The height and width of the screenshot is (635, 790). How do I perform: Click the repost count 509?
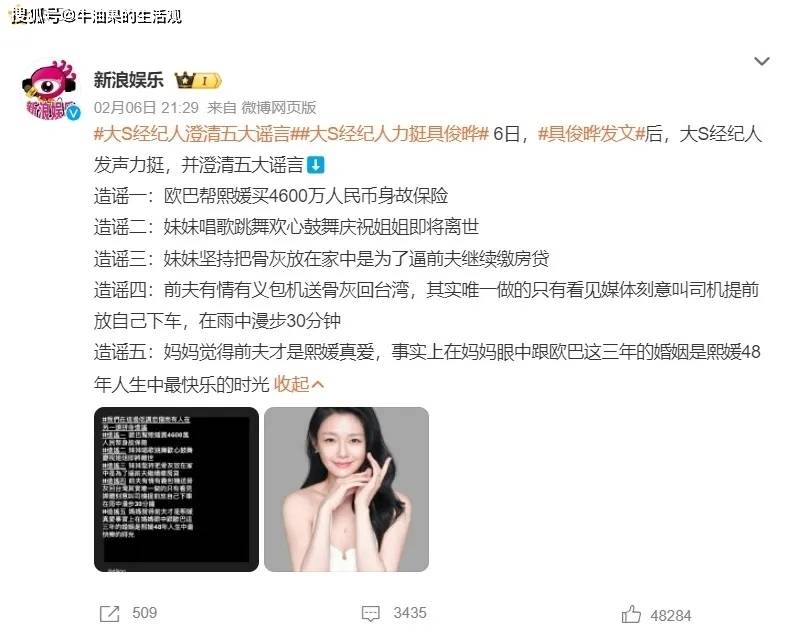(x=145, y=613)
